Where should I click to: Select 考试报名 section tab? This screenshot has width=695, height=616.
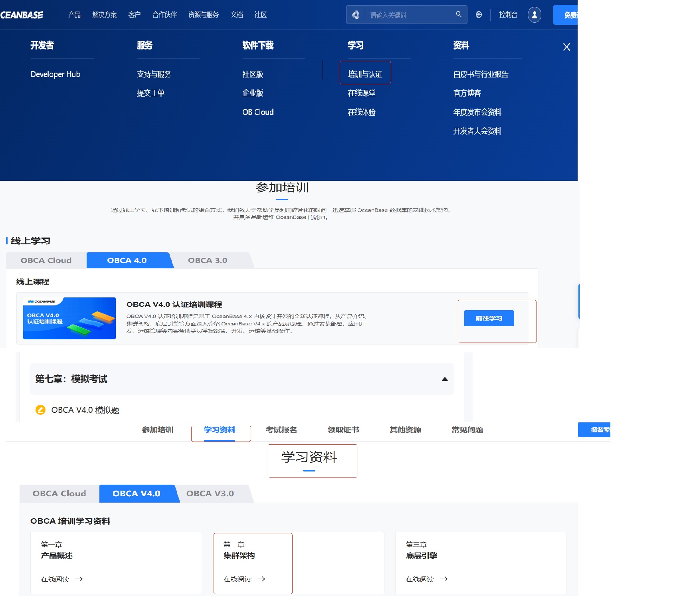pos(281,430)
